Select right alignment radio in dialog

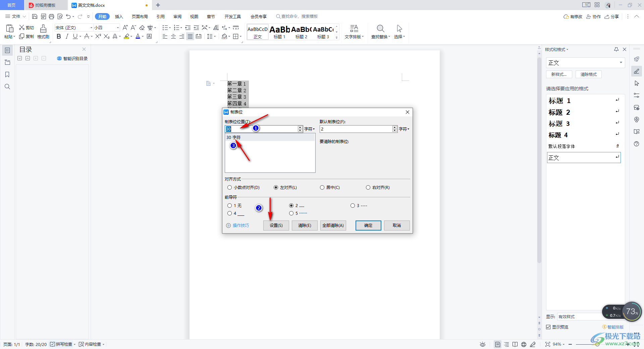(x=368, y=188)
